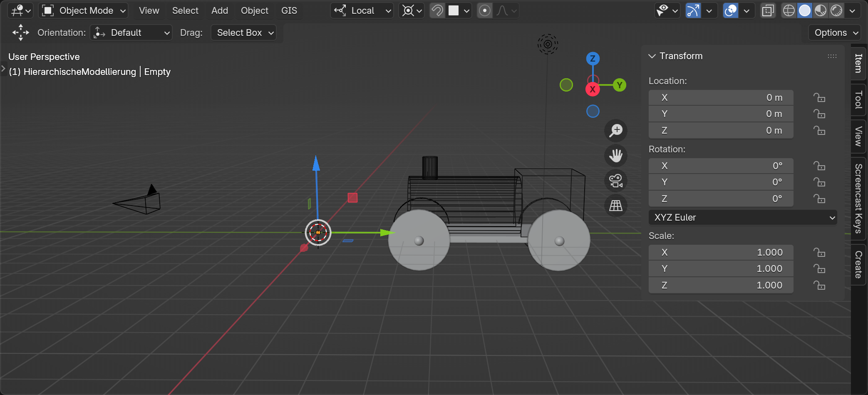The width and height of the screenshot is (868, 395).
Task: Toggle the camera view icon
Action: pyautogui.click(x=616, y=181)
